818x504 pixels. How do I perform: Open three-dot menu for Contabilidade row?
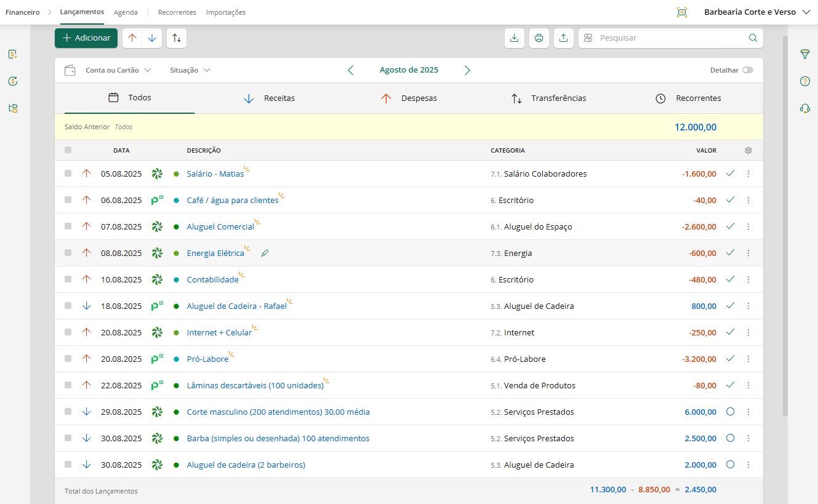[748, 279]
